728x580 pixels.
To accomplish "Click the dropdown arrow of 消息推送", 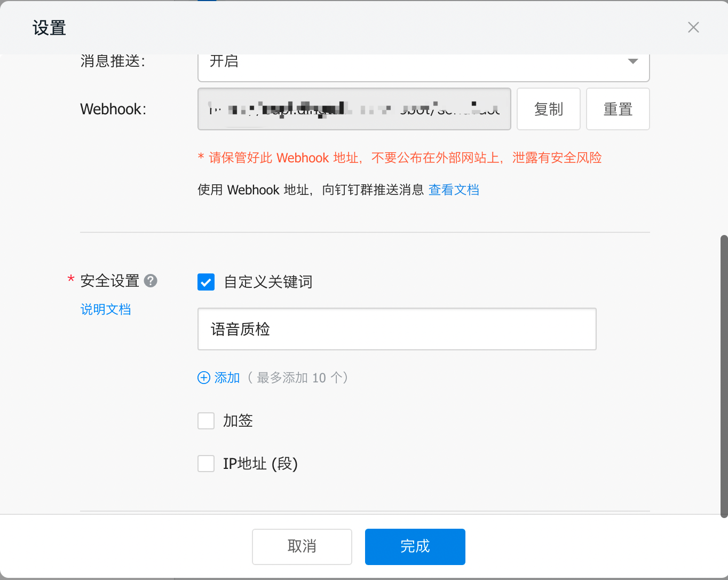I will coord(633,61).
